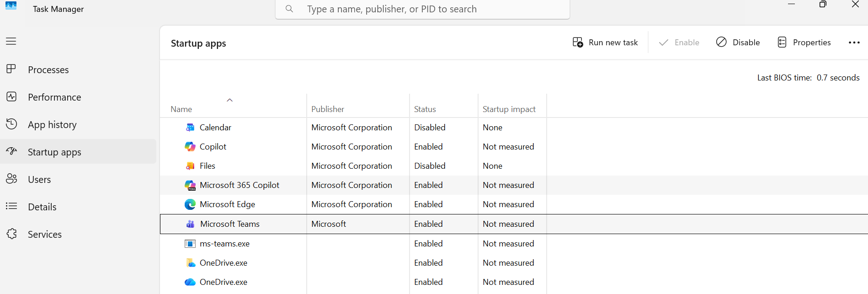Screen dimensions: 868x294
Task: Click the Last BIOS time value
Action: click(x=838, y=78)
